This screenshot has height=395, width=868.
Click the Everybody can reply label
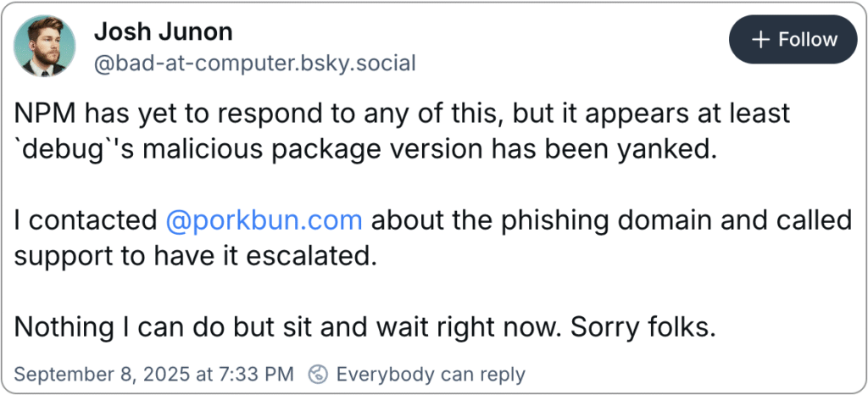tap(431, 374)
